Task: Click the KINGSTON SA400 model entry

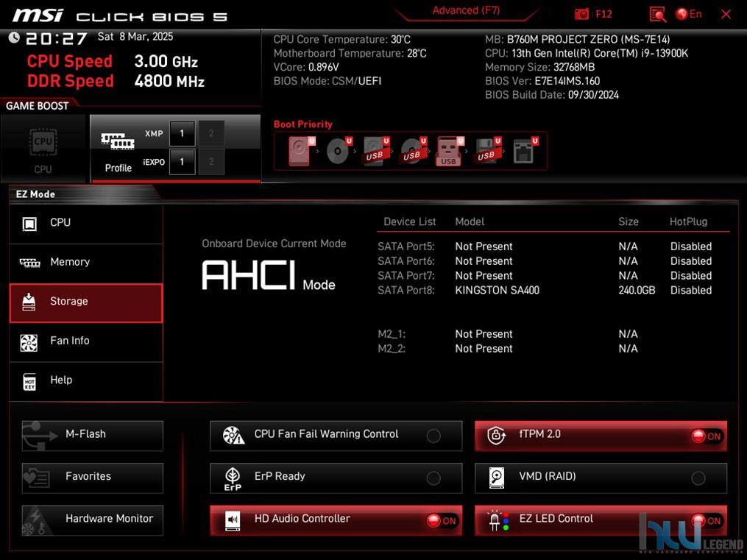Action: tap(497, 290)
